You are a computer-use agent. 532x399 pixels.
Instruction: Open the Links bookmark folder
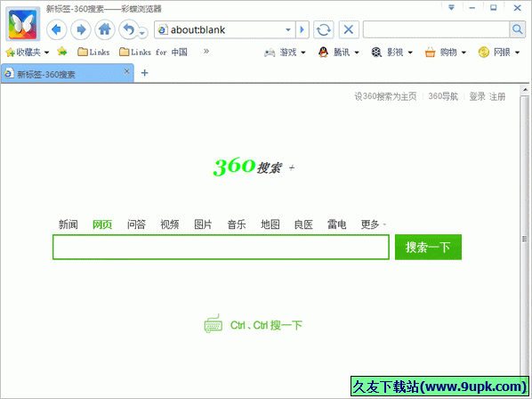93,52
